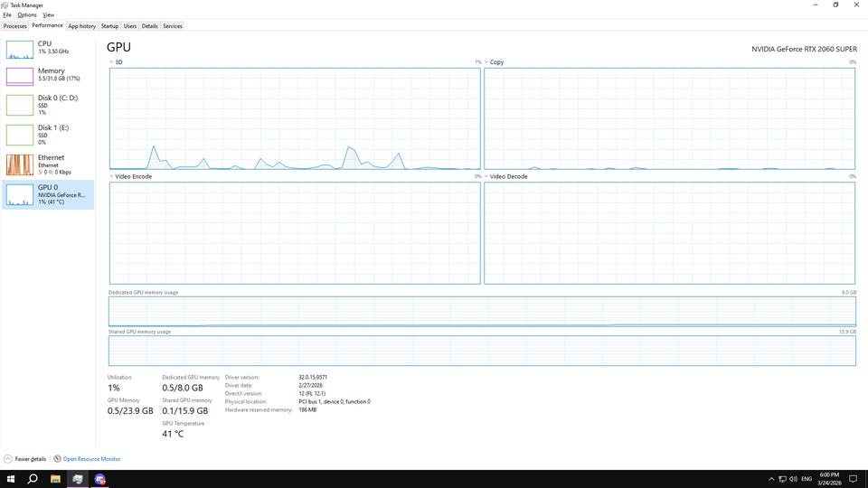Screen dimensions: 868x488
Task: Switch to the Processes tab
Action: [x=15, y=26]
